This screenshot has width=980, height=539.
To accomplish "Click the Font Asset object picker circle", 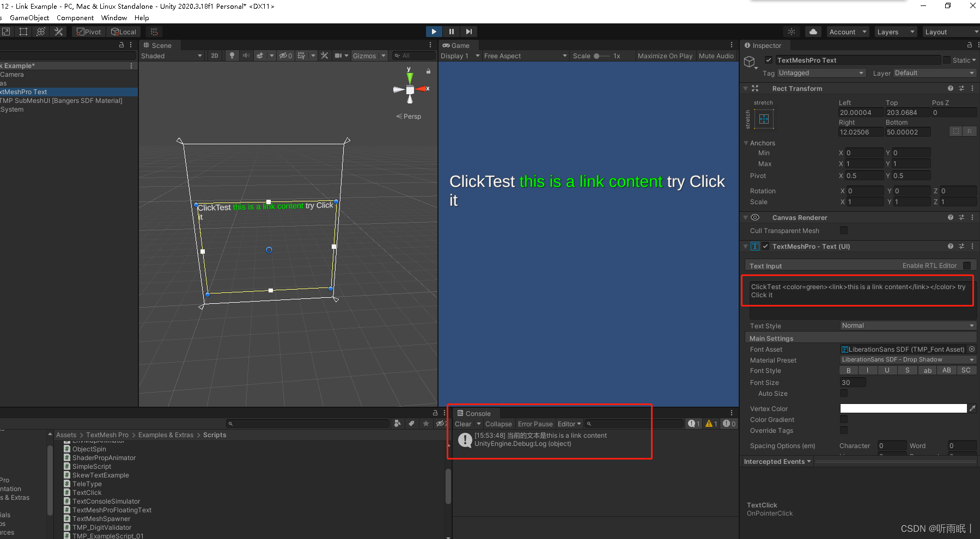I will point(972,349).
